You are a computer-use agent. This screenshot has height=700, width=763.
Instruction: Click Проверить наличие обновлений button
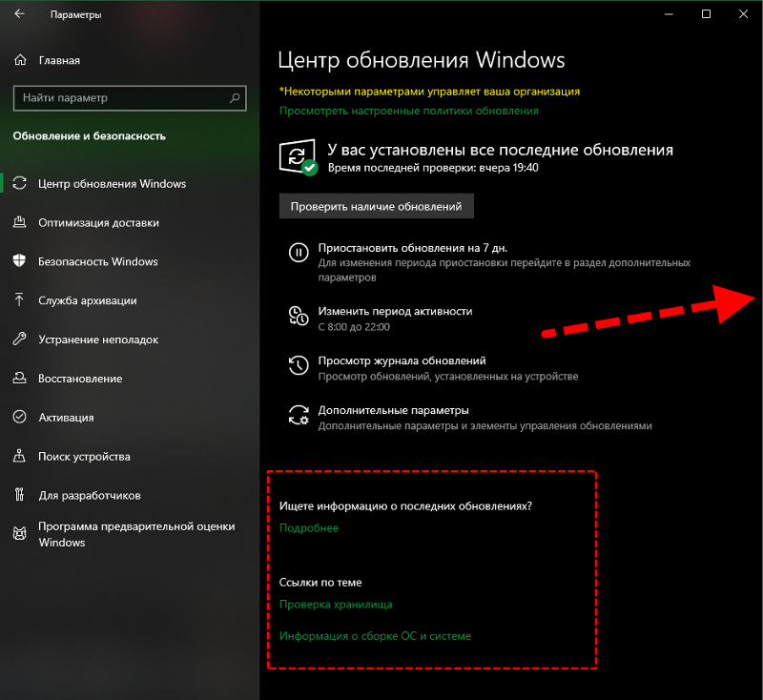click(x=376, y=206)
